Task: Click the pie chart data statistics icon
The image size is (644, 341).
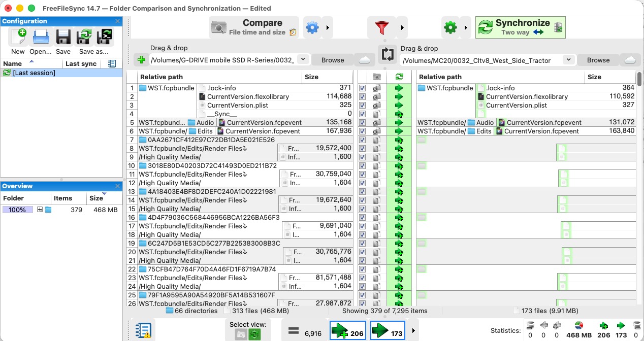Action: [578, 326]
